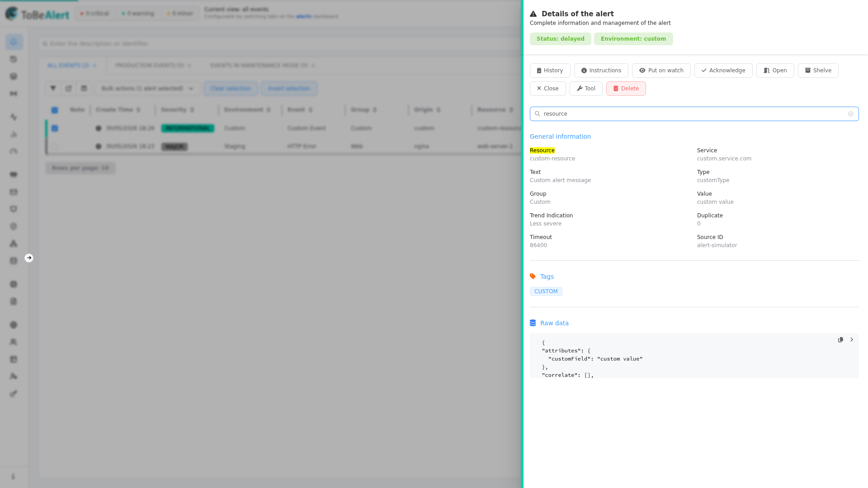Open the filter icon in toolbar
Screen dimensions: 868x488
click(x=53, y=89)
